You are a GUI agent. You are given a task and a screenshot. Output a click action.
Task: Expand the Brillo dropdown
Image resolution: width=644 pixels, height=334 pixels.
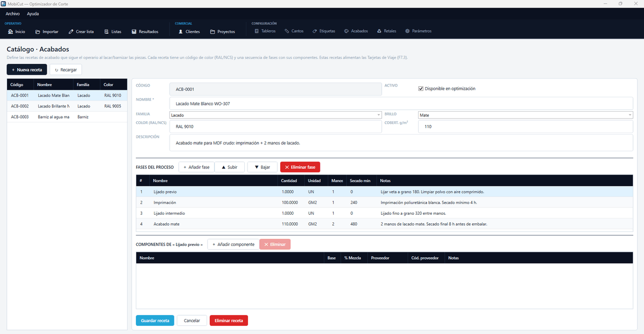pos(525,115)
